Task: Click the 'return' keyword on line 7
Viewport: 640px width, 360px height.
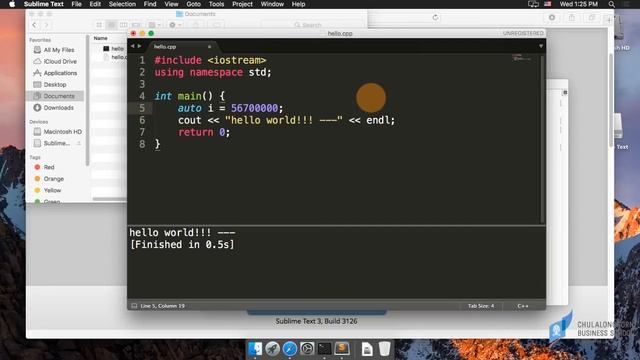Action: [x=196, y=132]
